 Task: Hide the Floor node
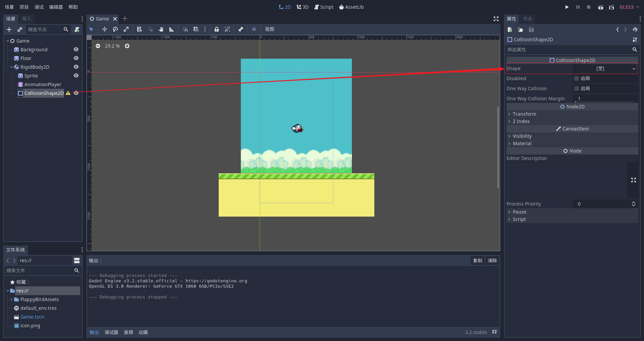76,58
